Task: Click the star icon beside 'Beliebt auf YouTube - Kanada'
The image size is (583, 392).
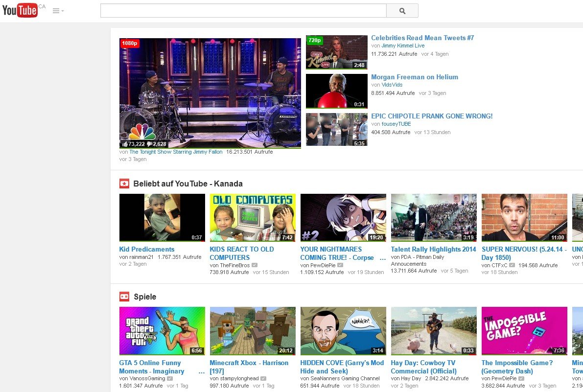Action: tap(124, 184)
